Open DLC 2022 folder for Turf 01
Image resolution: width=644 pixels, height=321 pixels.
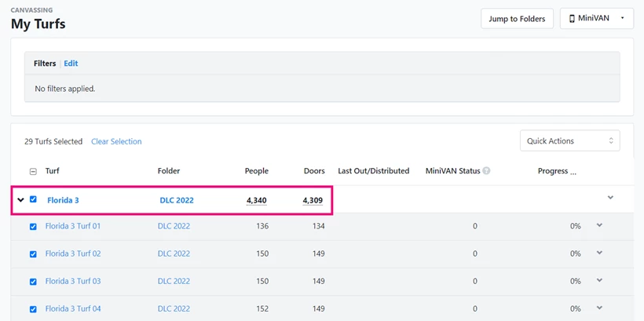click(x=174, y=226)
